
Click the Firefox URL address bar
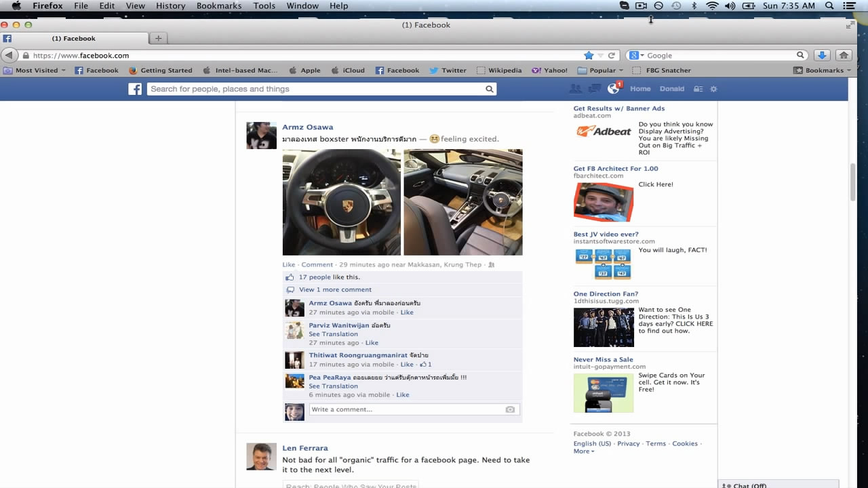305,56
